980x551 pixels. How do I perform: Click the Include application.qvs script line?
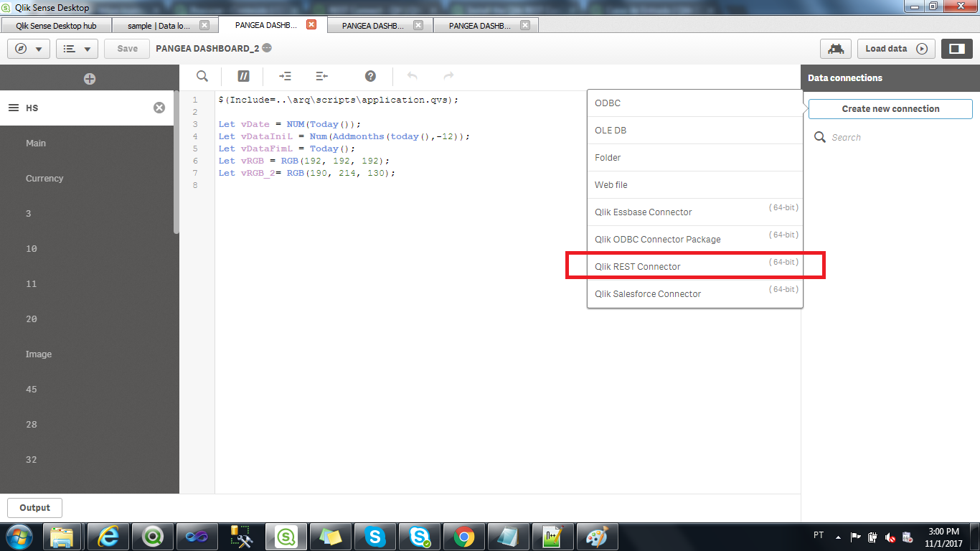point(338,100)
